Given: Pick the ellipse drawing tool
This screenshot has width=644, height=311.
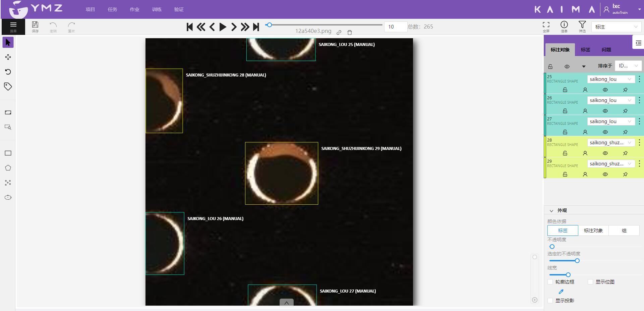Looking at the screenshot, I should click(8, 197).
